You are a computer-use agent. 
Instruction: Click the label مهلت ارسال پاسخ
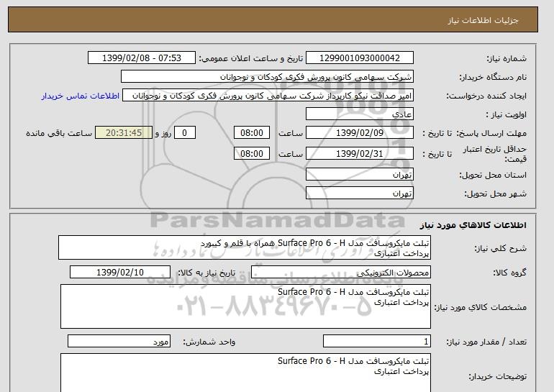tap(491, 133)
